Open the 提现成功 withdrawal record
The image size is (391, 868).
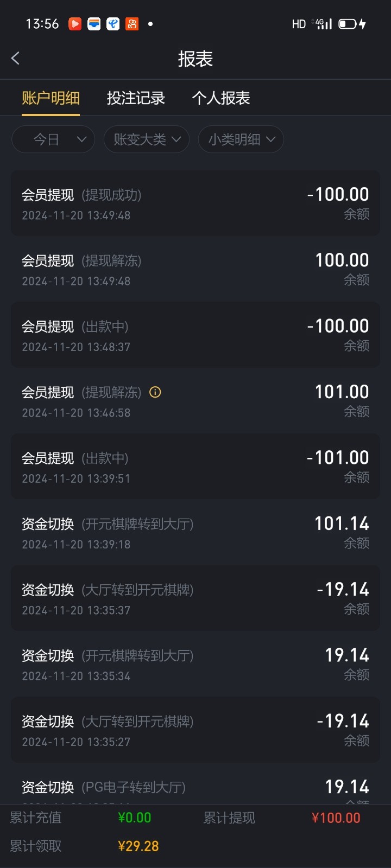(195, 203)
